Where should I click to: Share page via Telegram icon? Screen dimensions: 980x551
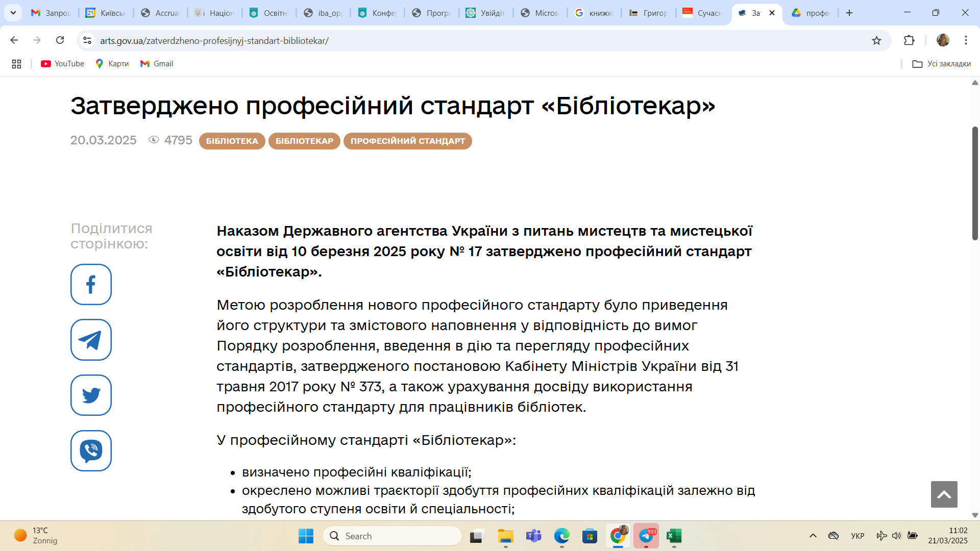coord(91,340)
